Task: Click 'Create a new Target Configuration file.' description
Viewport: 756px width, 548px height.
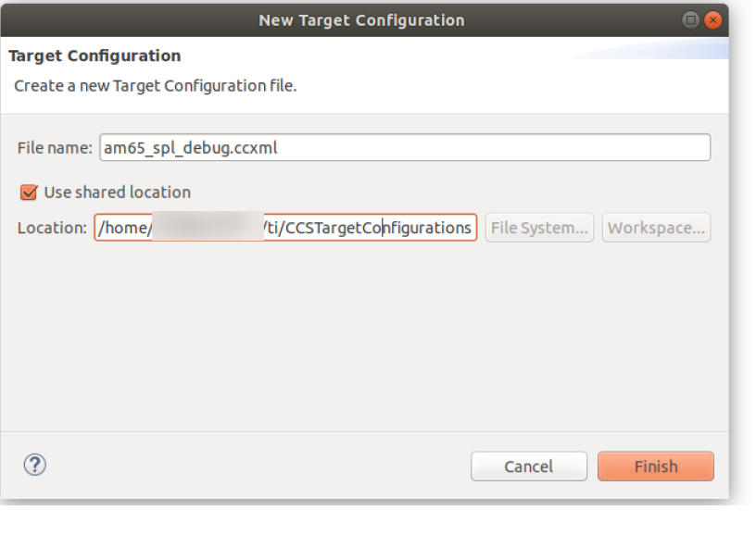Action: point(156,86)
